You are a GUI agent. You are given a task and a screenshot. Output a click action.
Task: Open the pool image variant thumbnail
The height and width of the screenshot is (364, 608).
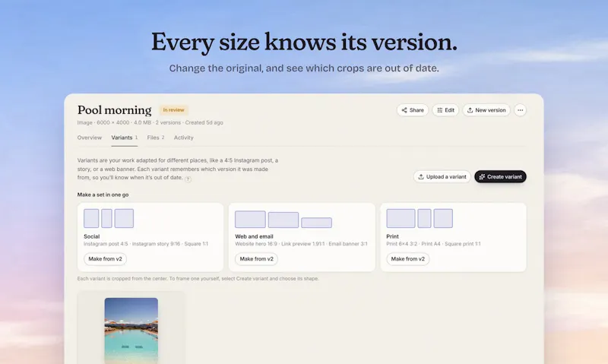tap(131, 331)
